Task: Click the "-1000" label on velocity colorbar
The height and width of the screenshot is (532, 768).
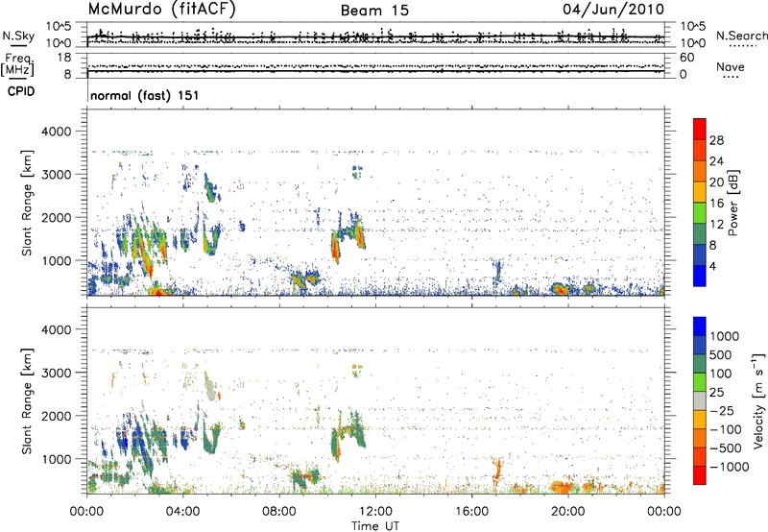Action: point(728,467)
